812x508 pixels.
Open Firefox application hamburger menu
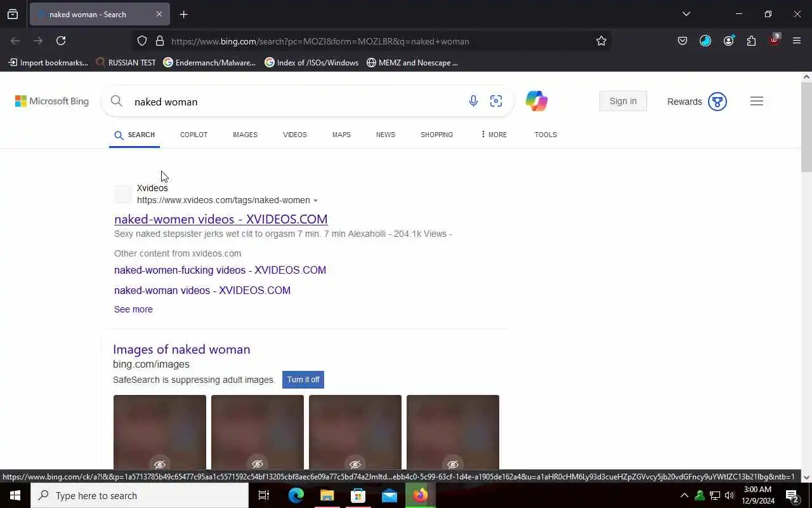[797, 41]
